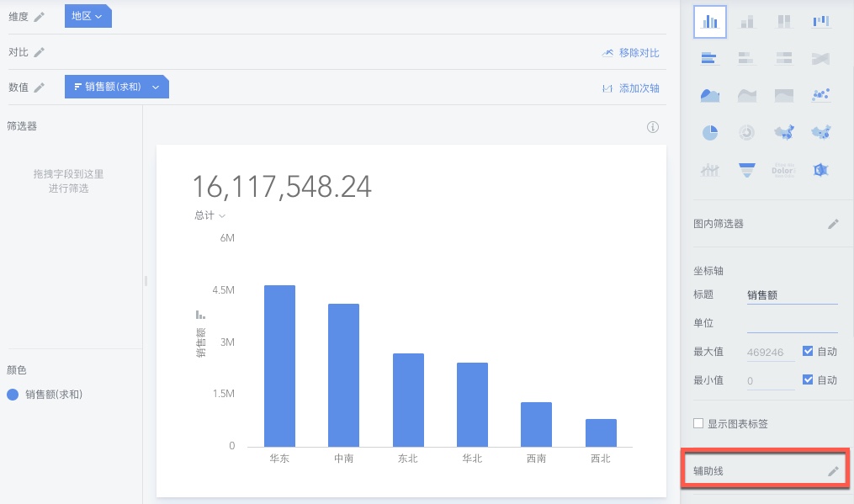This screenshot has width=854, height=504.
Task: Select the column bar chart type
Action: (709, 22)
